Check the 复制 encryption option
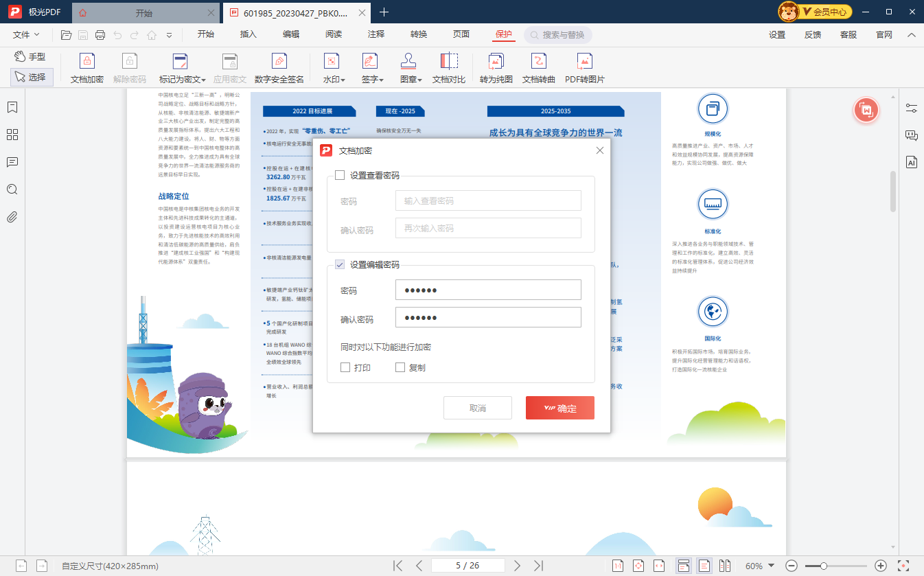This screenshot has width=924, height=576. pos(400,367)
